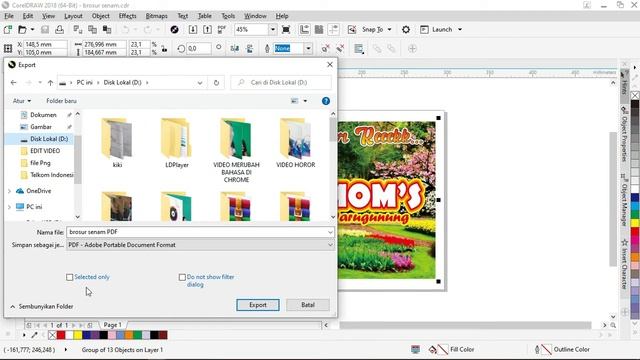Click the Publish to PDF icon
Viewport: 640px width, 360px height.
222,29
